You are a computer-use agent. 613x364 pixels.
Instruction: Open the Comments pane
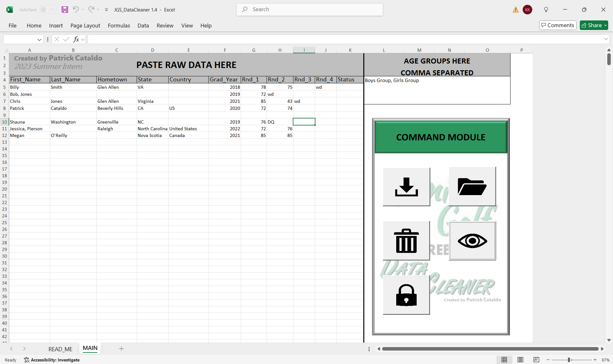click(557, 25)
